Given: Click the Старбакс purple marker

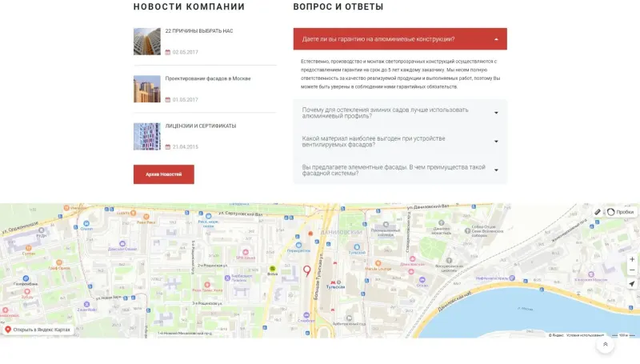Looking at the screenshot, I should click(x=306, y=315).
